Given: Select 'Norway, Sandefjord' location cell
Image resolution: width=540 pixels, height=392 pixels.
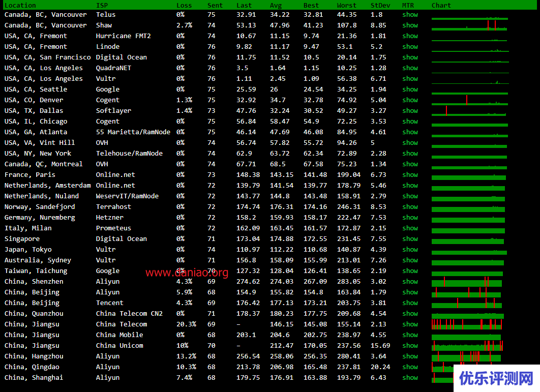Looking at the screenshot, I should coord(40,207).
